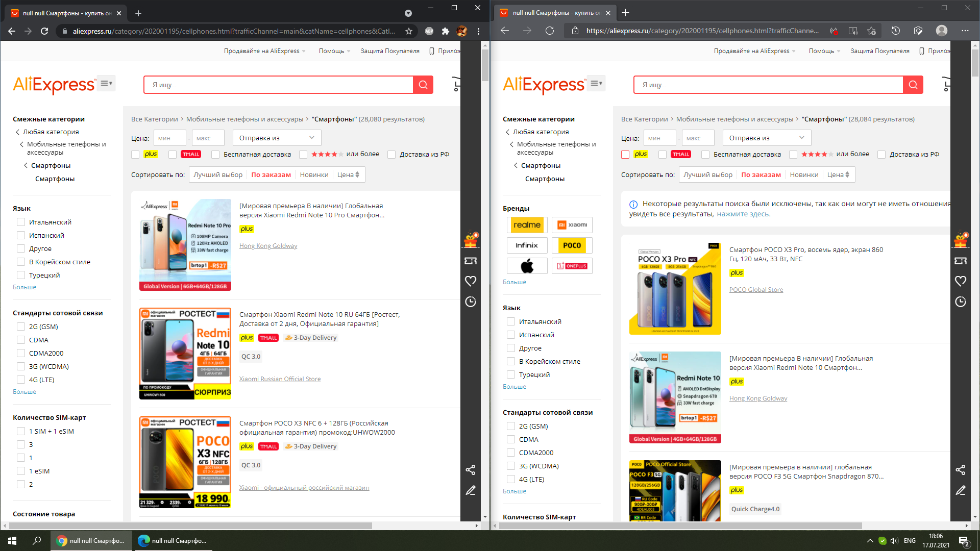This screenshot has height=551, width=980.
Task: Click нажмите здесь link in the notice
Action: click(x=743, y=214)
